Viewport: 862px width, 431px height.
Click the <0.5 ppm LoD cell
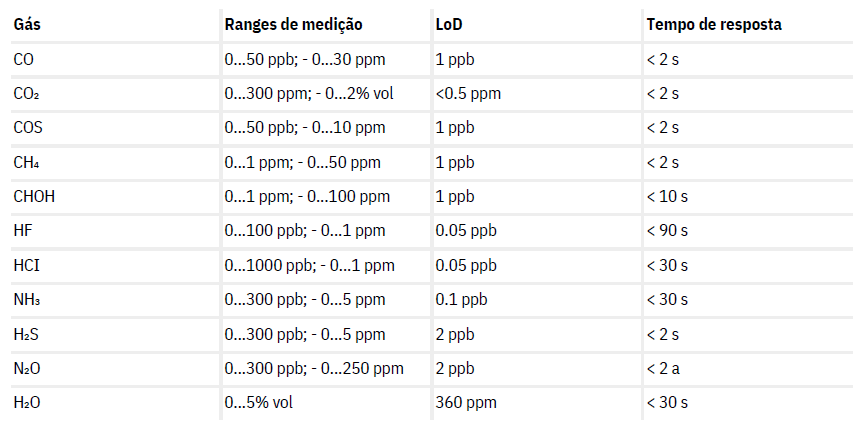468,93
